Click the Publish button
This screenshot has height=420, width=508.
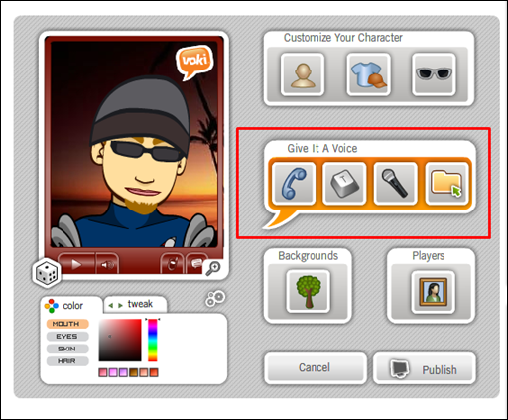425,368
